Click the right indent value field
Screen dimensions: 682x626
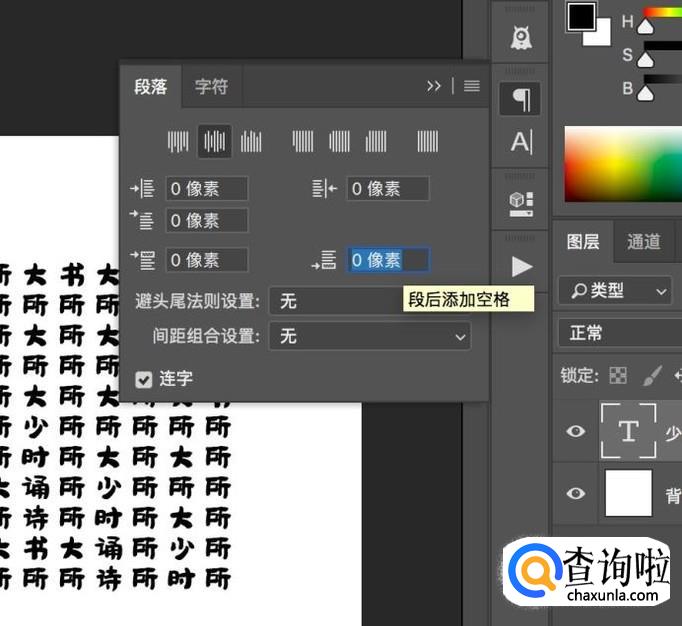(388, 189)
